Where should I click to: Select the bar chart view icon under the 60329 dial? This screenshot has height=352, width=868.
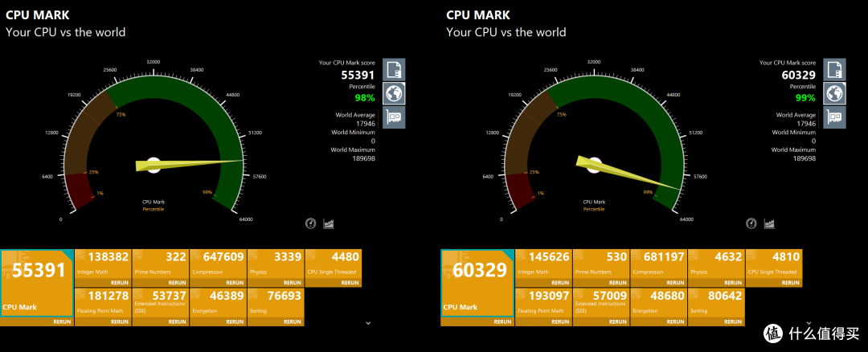tap(769, 223)
